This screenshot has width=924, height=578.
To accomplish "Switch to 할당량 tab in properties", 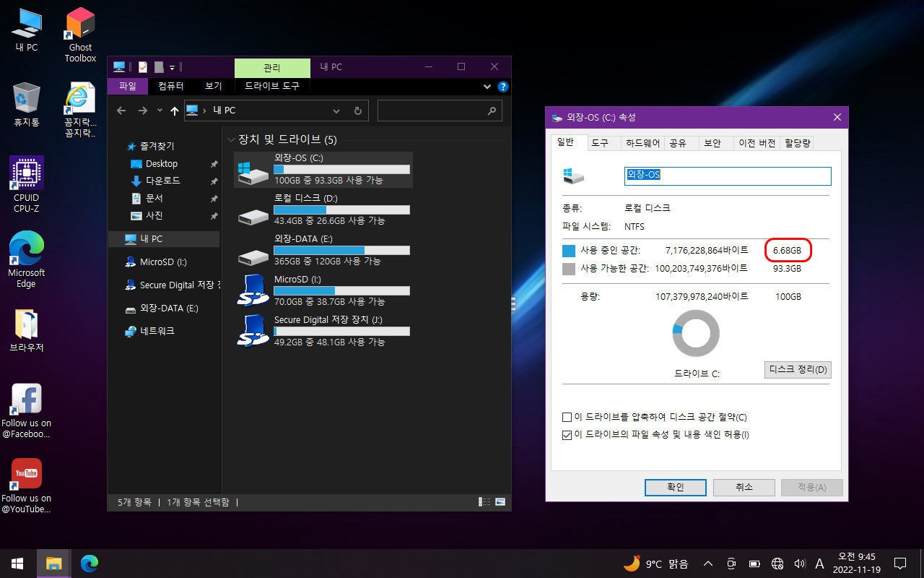I will 797,143.
